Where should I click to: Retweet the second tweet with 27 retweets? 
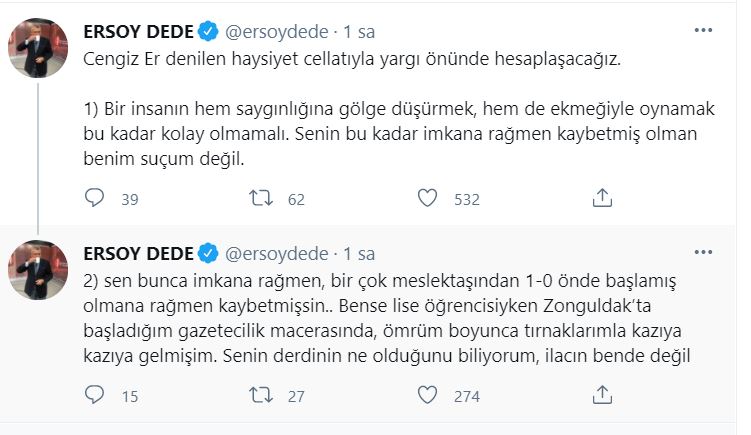260,397
